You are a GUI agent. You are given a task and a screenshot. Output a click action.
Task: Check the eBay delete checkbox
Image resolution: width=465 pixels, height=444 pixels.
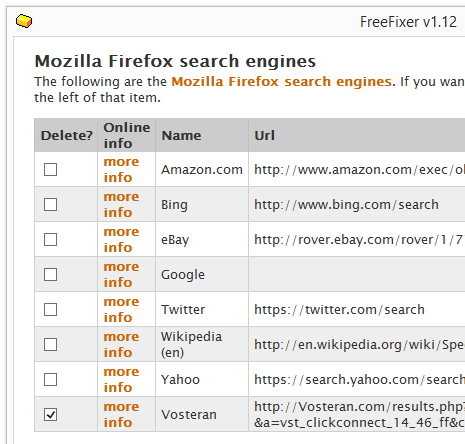50,239
